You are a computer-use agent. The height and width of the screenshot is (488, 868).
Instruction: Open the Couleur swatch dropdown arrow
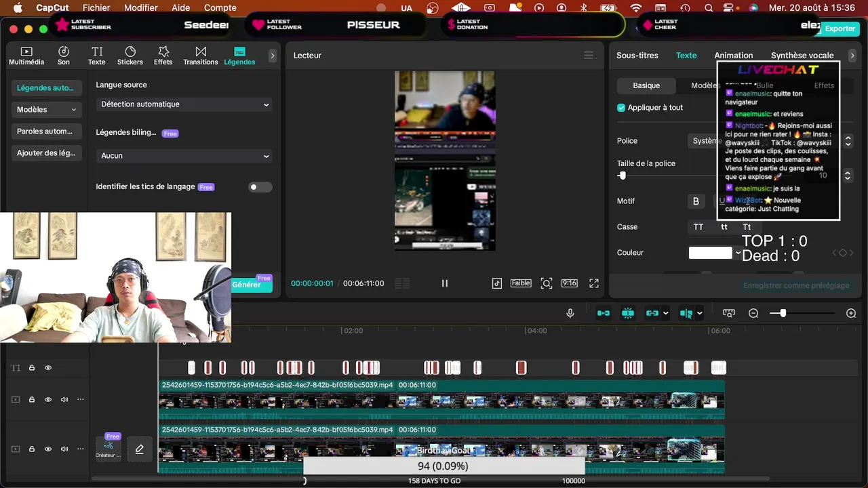(x=738, y=253)
